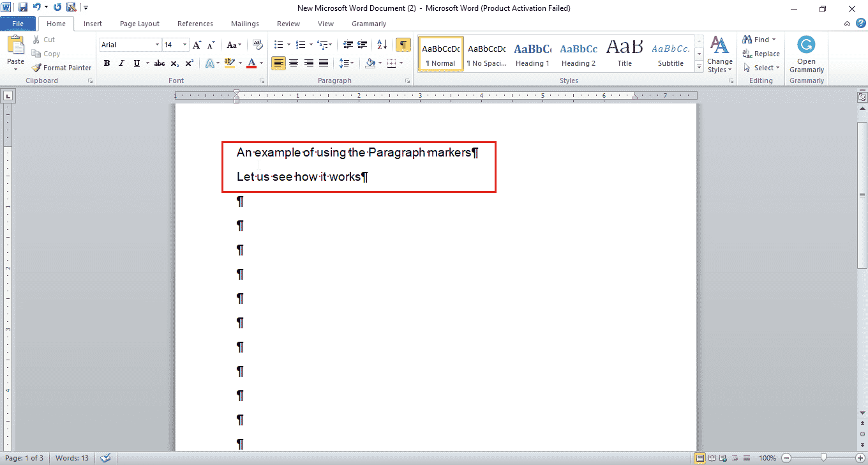868x465 pixels.
Task: Open the font name dropdown Arial
Action: click(157, 45)
